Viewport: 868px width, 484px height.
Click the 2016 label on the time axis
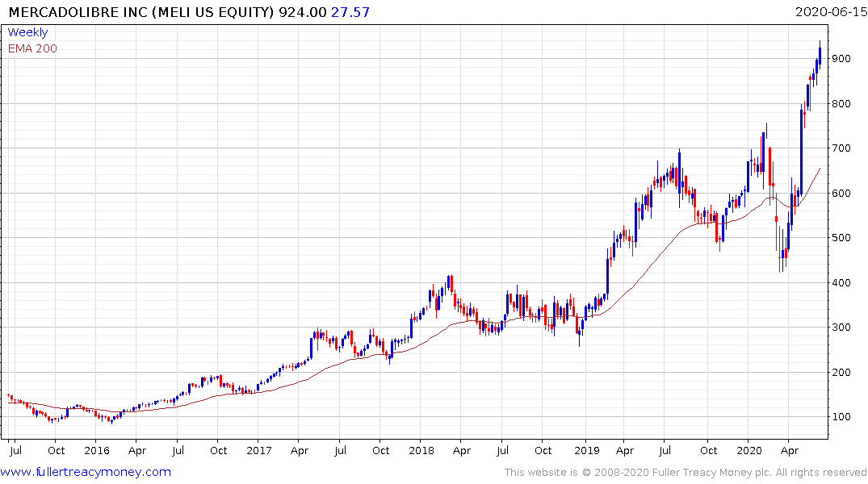pyautogui.click(x=97, y=451)
